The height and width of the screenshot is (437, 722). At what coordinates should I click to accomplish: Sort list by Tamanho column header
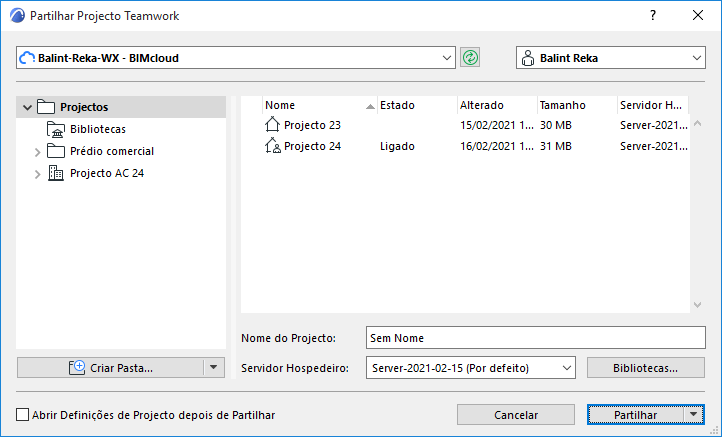577,105
